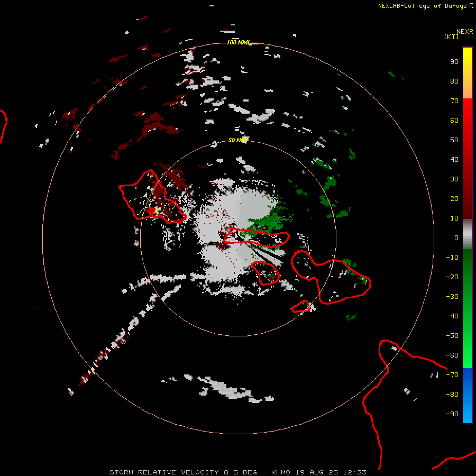476x476 pixels.
Task: Click the 0 knot scale label
Action: 456,237
